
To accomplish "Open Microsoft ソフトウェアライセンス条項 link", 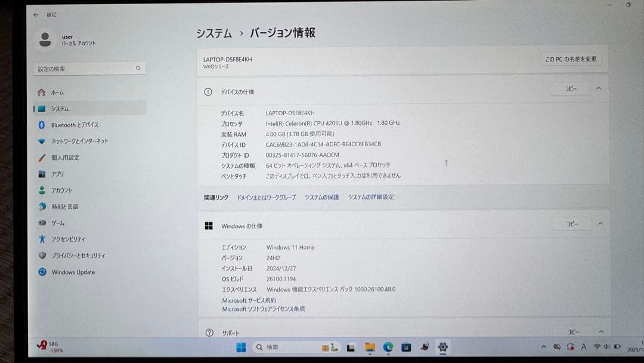I will (x=264, y=309).
